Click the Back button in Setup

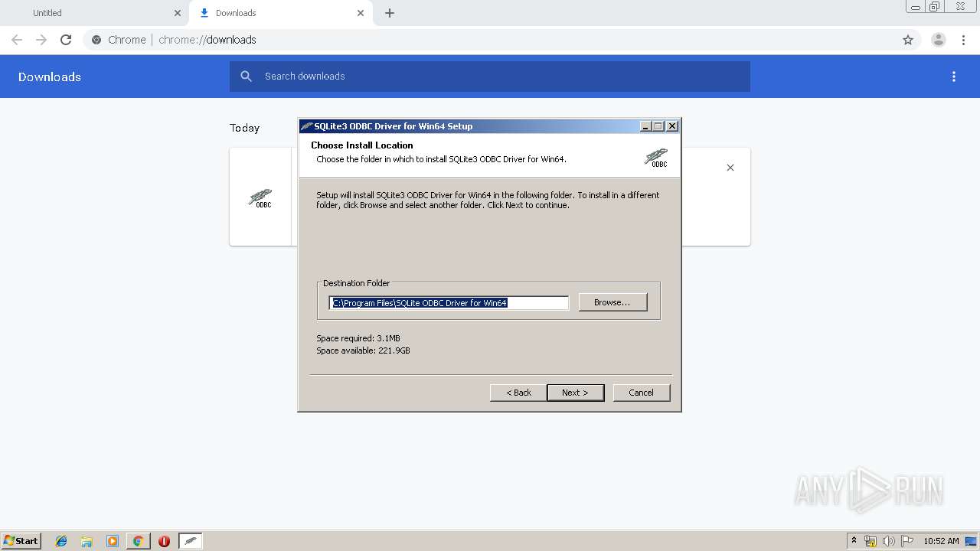pyautogui.click(x=518, y=393)
